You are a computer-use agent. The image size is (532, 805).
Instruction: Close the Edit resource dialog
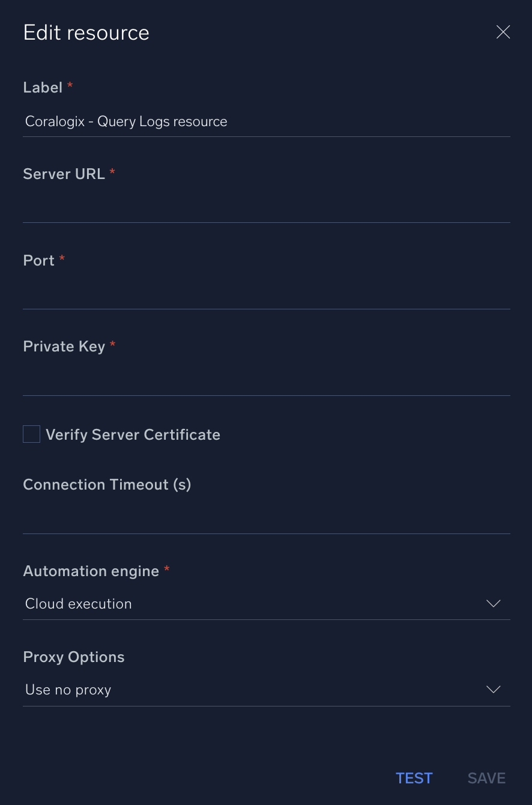coord(503,32)
